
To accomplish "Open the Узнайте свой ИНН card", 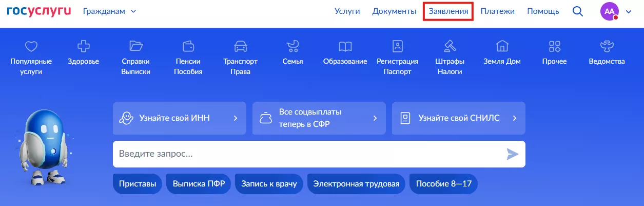I will pos(179,118).
